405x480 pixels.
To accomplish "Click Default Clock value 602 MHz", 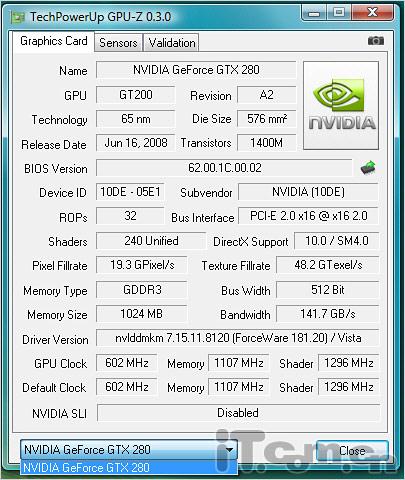I will point(127,387).
